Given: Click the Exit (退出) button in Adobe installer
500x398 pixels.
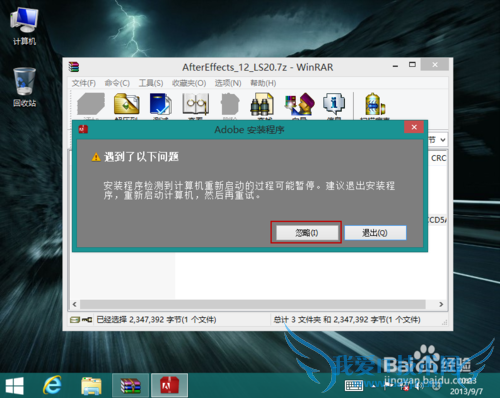Looking at the screenshot, I should 375,233.
